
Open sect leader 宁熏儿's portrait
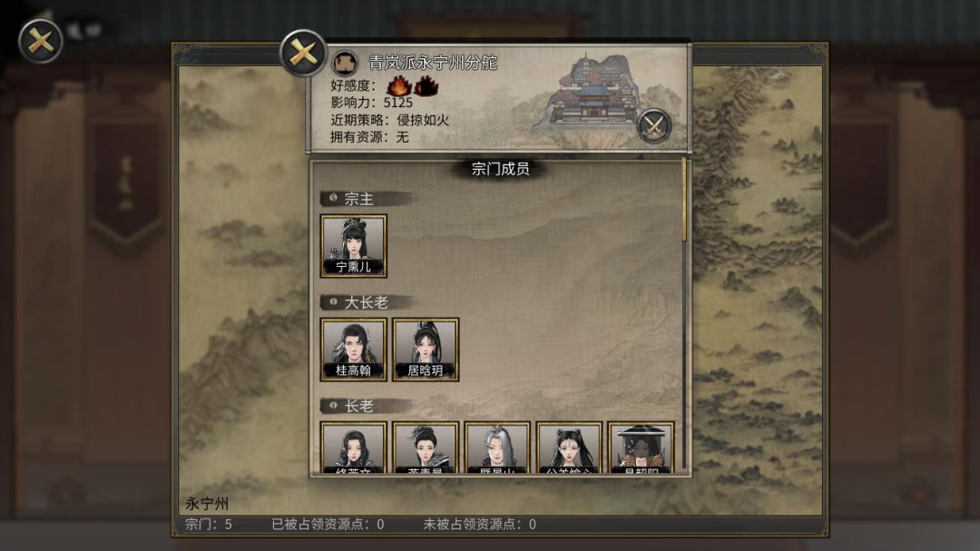tap(354, 246)
